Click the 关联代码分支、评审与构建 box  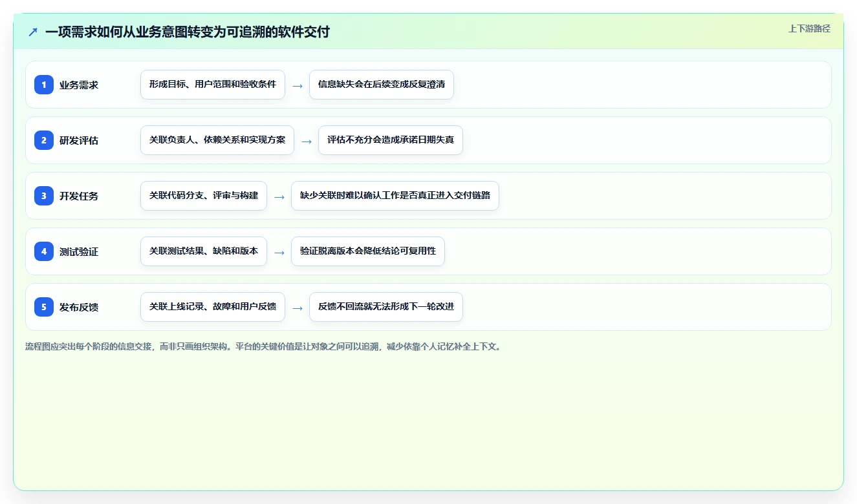204,196
